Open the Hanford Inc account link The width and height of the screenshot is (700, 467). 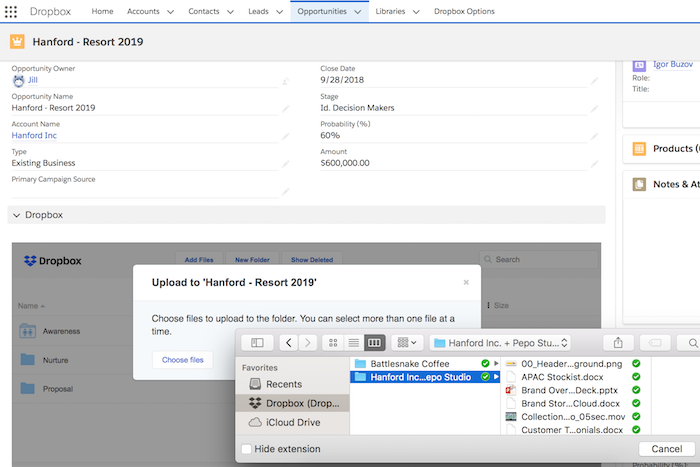tap(34, 135)
